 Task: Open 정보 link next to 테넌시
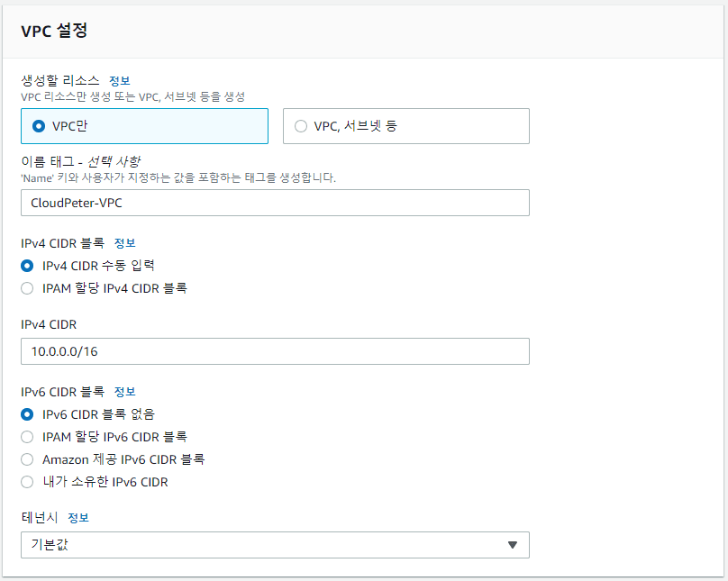click(78, 518)
